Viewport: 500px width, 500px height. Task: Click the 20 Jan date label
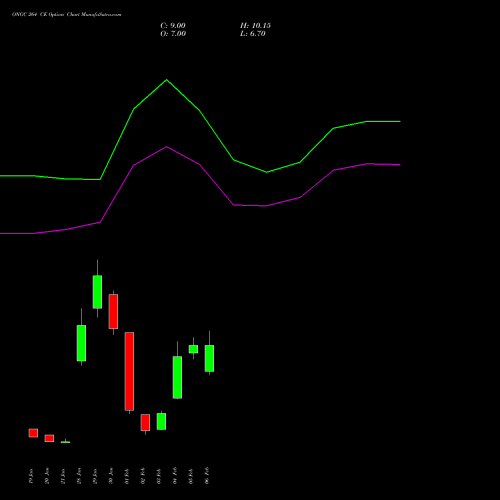pyautogui.click(x=47, y=476)
